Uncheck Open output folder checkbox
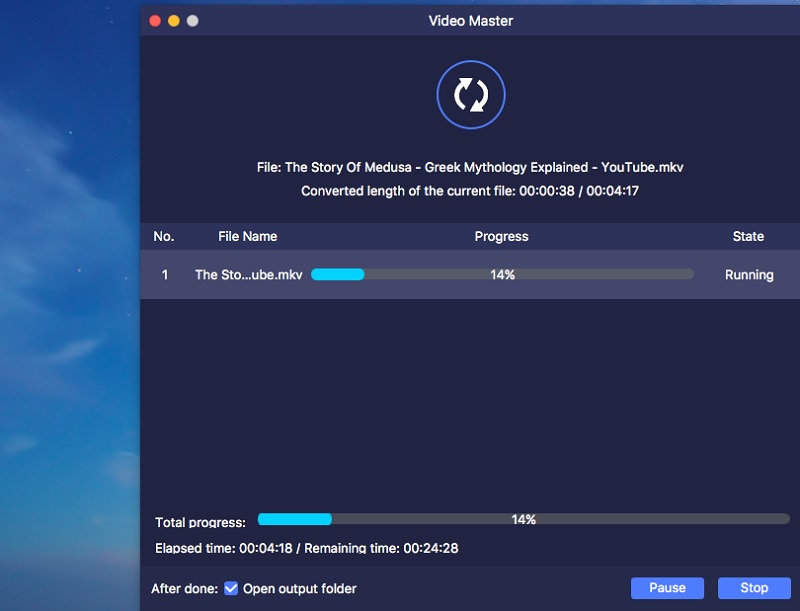This screenshot has height=611, width=800. [231, 589]
